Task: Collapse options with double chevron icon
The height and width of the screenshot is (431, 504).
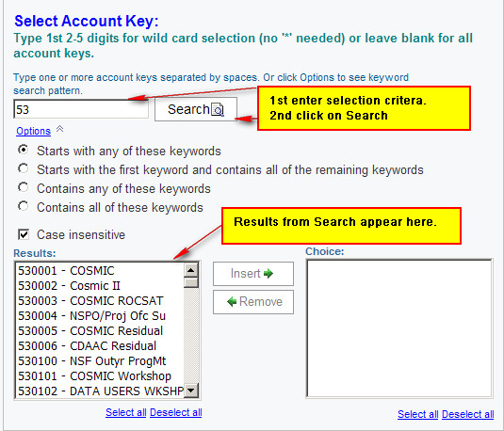Action: [x=59, y=129]
